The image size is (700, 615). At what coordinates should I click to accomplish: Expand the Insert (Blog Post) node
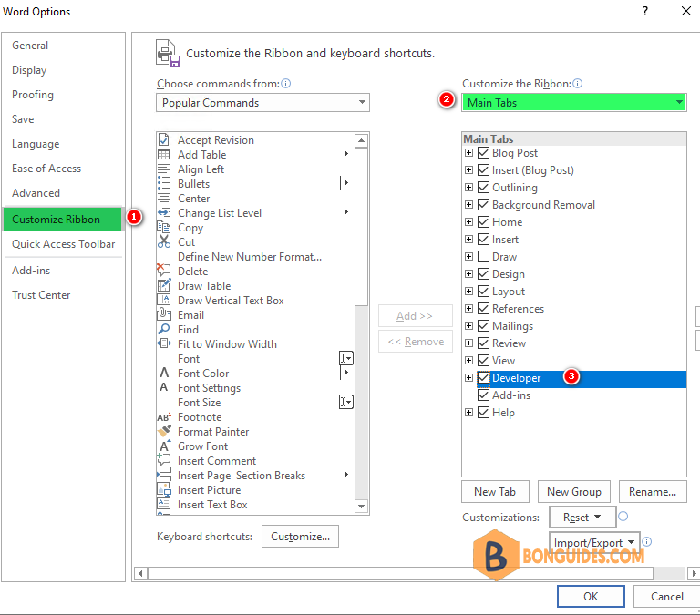468,170
